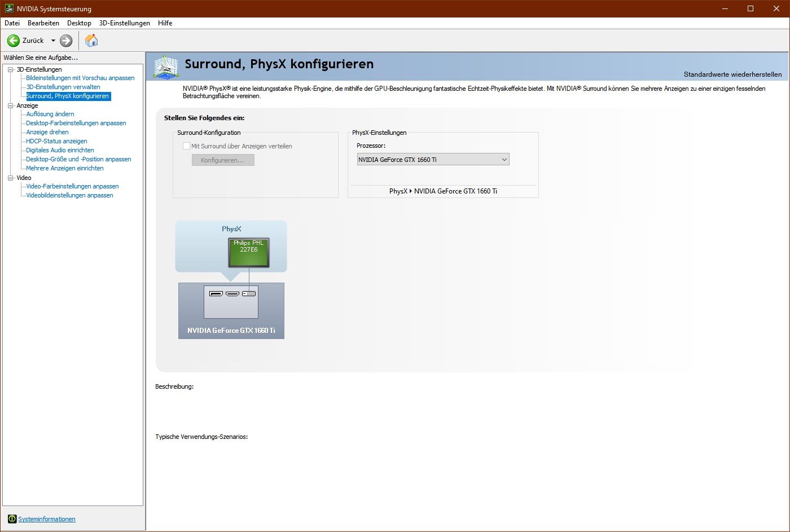Open Video-Farbeinstellungen anpassen page

(x=72, y=186)
